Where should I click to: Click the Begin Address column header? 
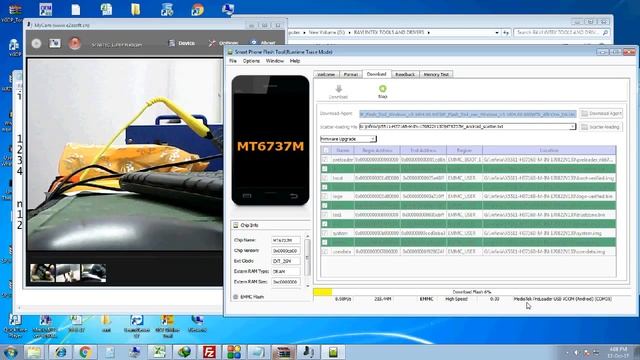[x=377, y=150]
